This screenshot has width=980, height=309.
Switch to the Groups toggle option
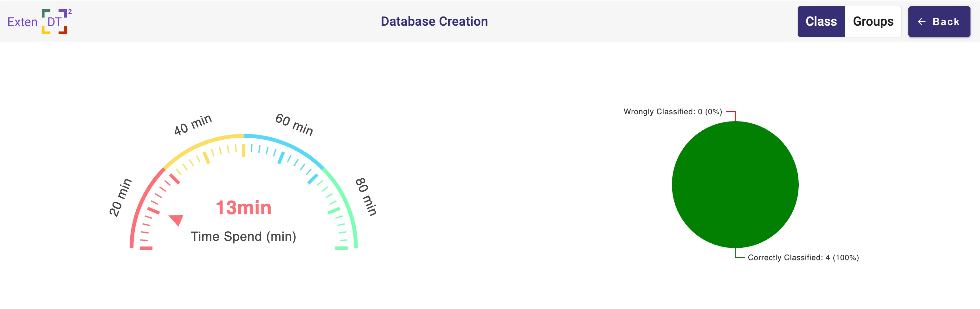point(873,22)
